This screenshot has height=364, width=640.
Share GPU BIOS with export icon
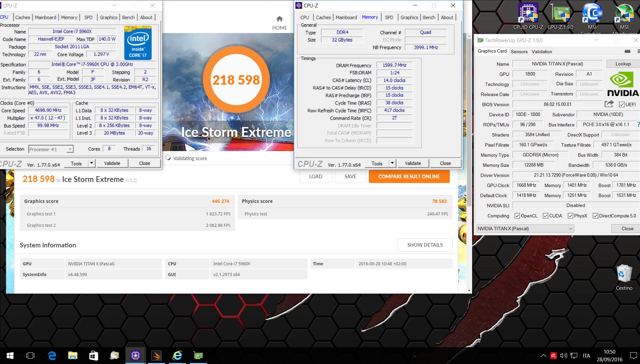point(609,104)
